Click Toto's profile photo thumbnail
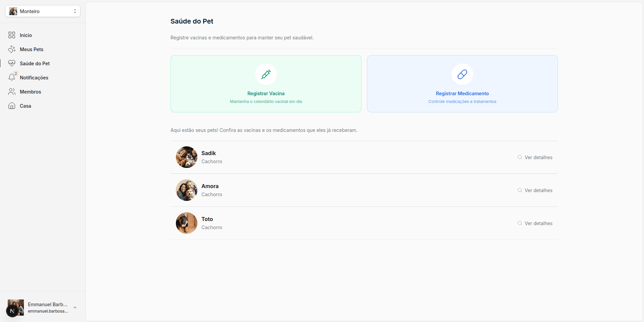Viewport: 644px width, 322px height. click(x=187, y=223)
